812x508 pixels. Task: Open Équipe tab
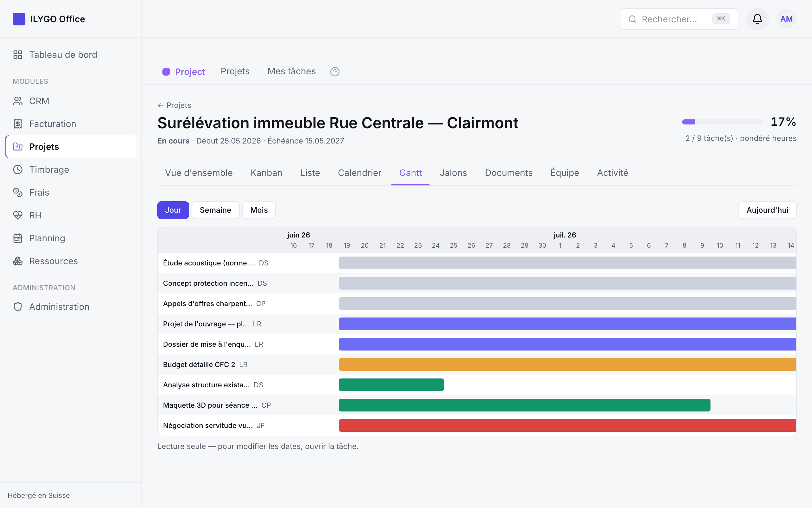point(565,173)
